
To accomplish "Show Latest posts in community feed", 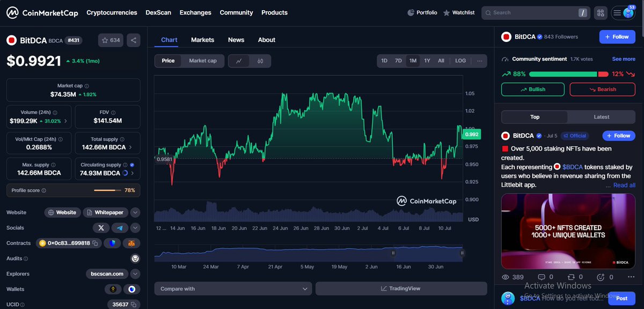I will pyautogui.click(x=602, y=117).
